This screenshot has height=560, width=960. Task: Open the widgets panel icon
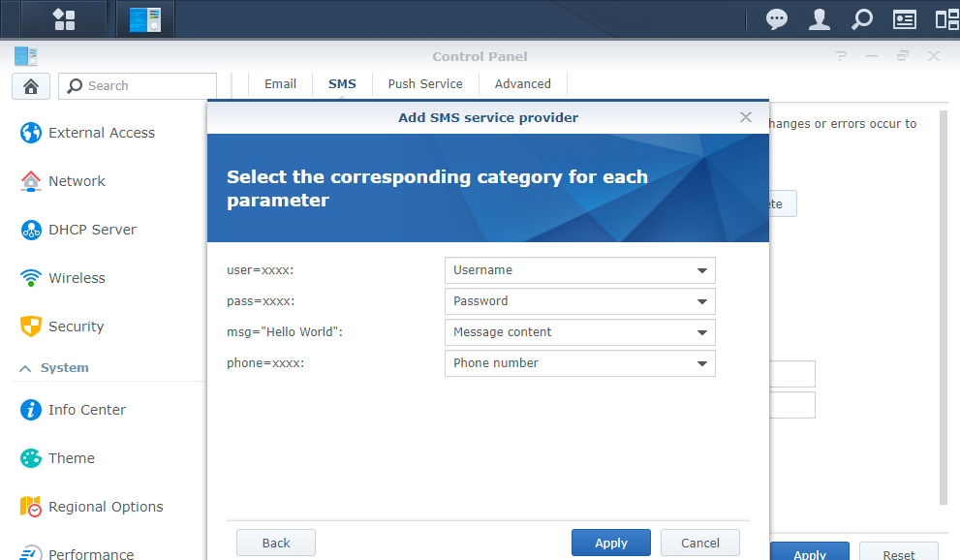click(x=904, y=19)
